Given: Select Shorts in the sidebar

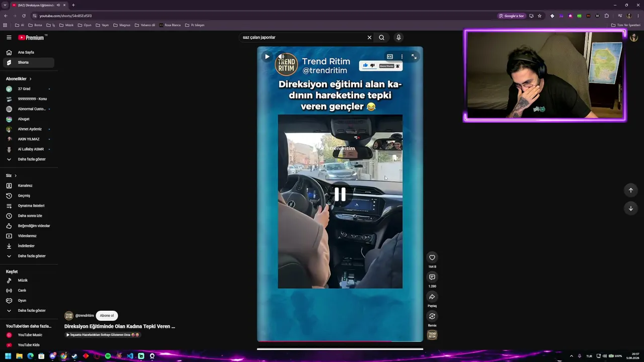Looking at the screenshot, I should (x=29, y=62).
